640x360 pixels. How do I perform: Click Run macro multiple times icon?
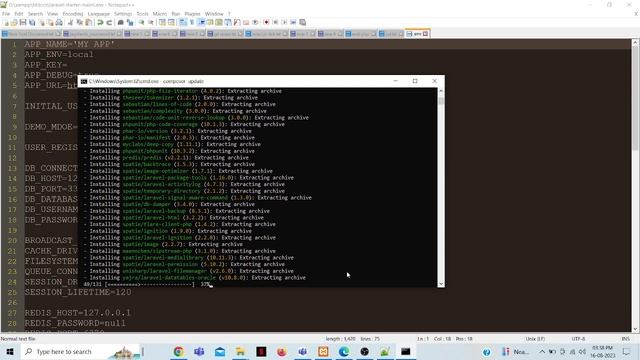pos(293,22)
